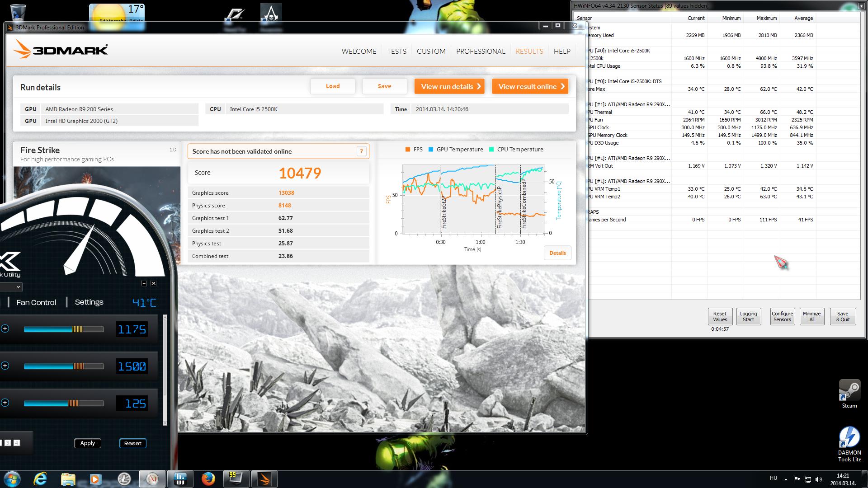
Task: Select profile slot 3 in Sapphire utility
Action: 8,443
